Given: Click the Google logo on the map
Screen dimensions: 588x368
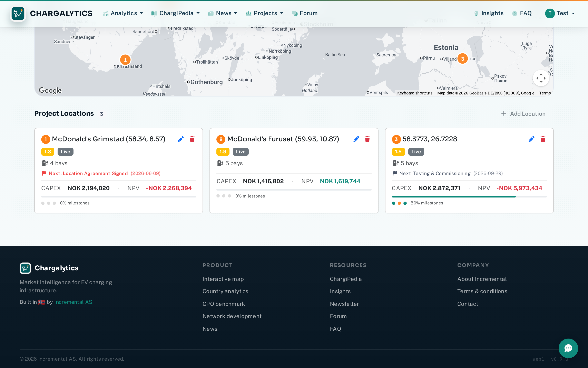Looking at the screenshot, I should coord(50,90).
